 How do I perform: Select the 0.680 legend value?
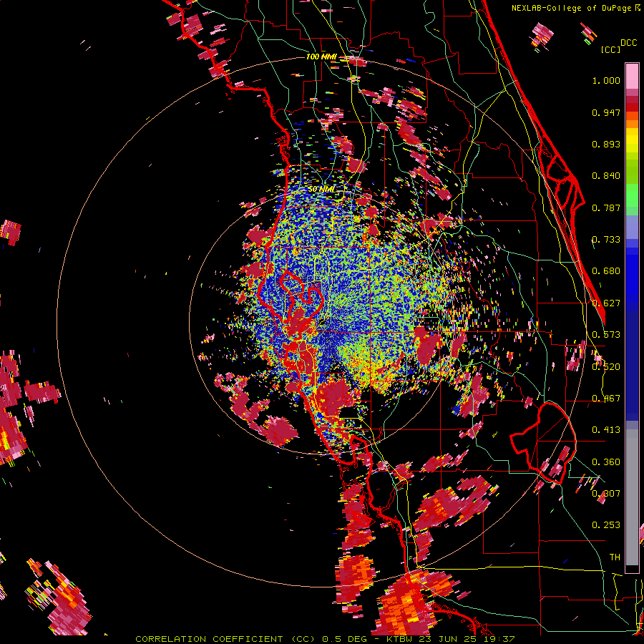point(606,271)
